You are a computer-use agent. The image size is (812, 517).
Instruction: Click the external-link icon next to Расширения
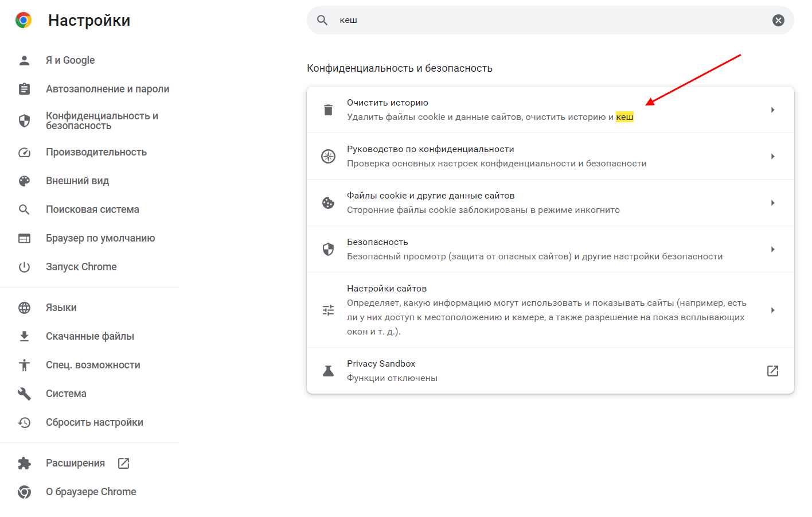[x=123, y=462]
